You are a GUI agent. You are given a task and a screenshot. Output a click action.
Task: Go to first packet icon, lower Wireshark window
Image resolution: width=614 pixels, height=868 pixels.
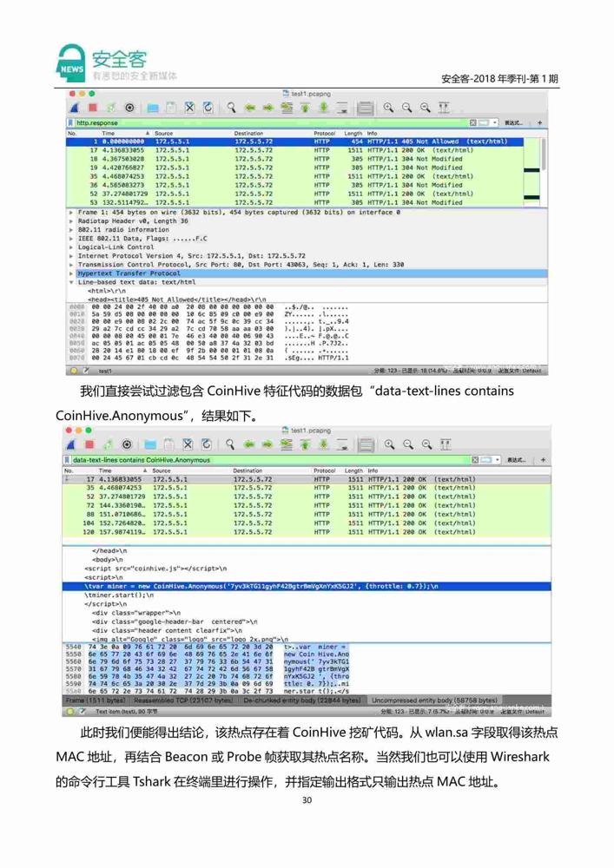pos(305,444)
